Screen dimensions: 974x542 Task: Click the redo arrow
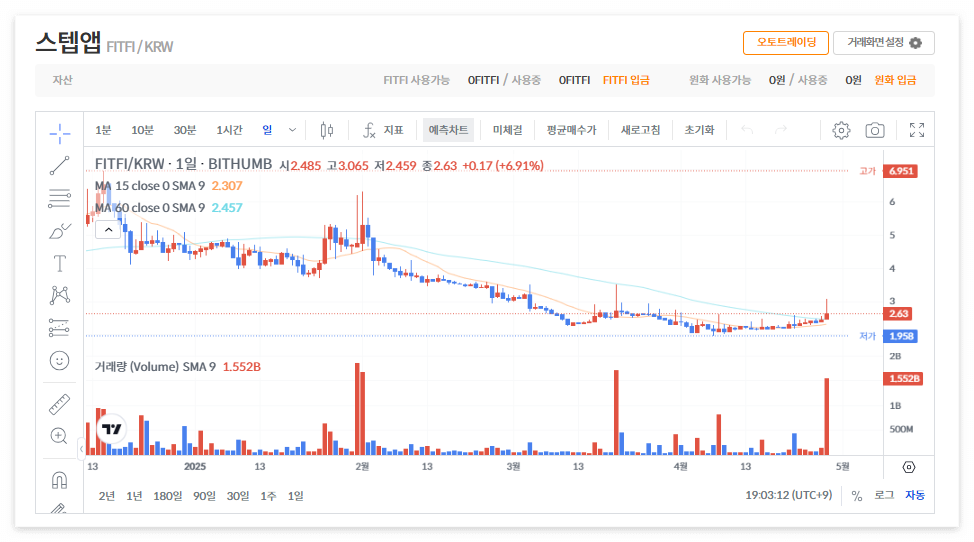pos(781,130)
